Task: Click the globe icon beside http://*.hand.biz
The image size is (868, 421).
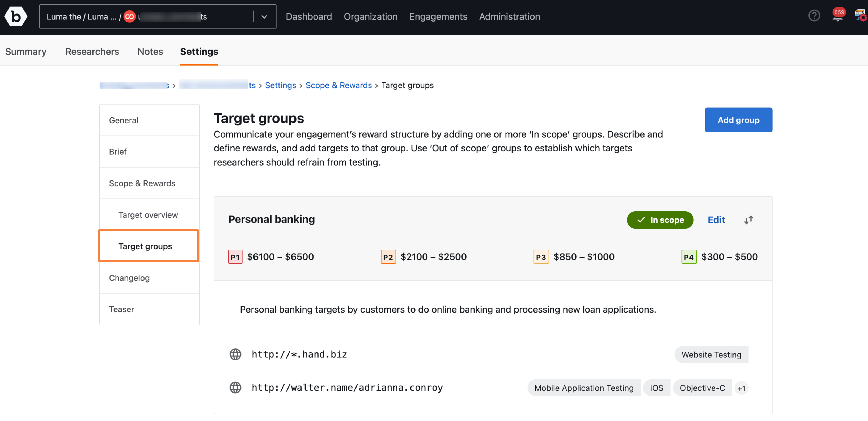Action: [235, 354]
